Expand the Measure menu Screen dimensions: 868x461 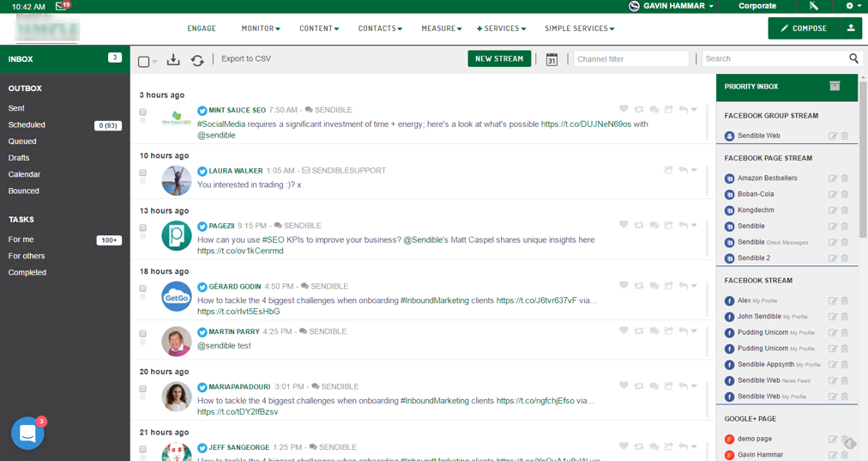[441, 28]
